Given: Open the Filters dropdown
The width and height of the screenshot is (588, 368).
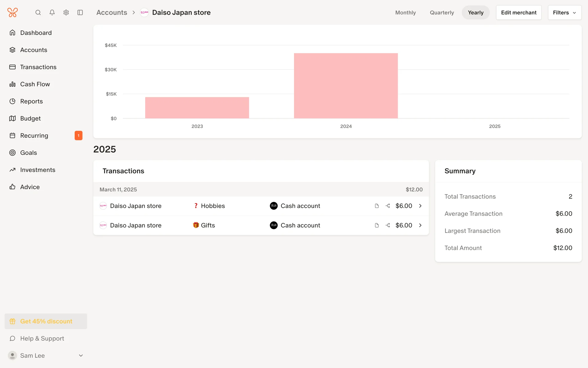Looking at the screenshot, I should [x=564, y=13].
